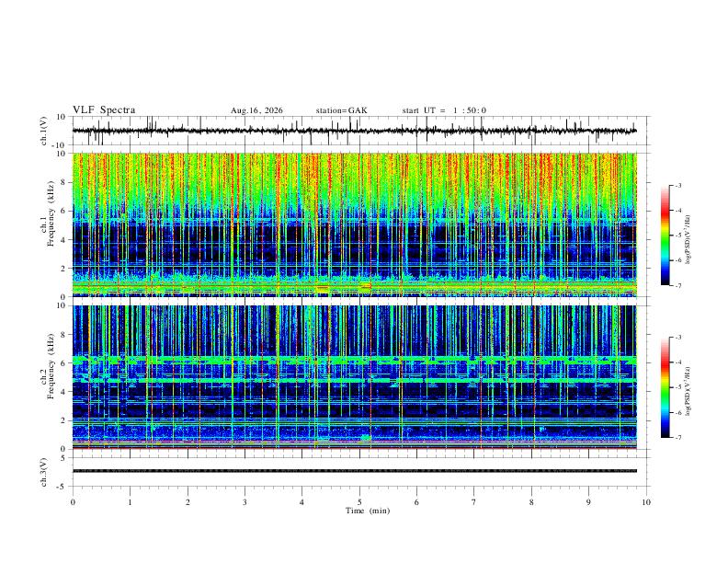This screenshot has height=563, width=728.
Task: Click the ch.1 voltage waveform trace
Action: point(355,131)
